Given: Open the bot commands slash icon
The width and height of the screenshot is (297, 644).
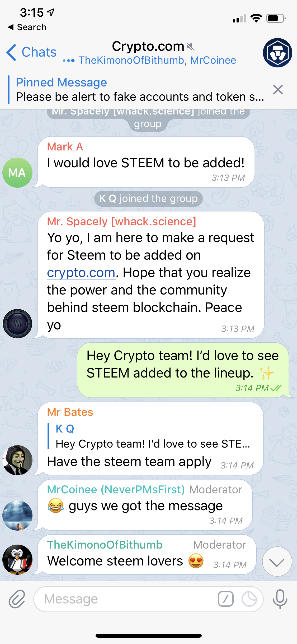Looking at the screenshot, I should [226, 599].
